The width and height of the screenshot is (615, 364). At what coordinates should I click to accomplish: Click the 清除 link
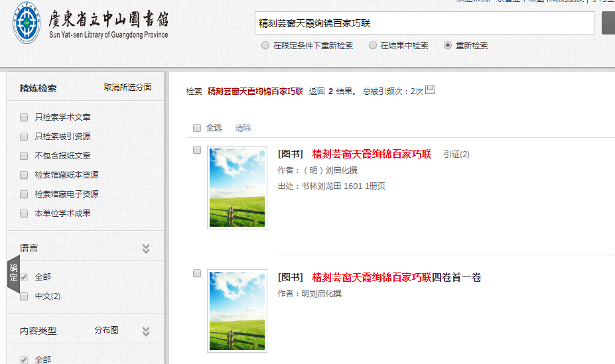pos(243,128)
